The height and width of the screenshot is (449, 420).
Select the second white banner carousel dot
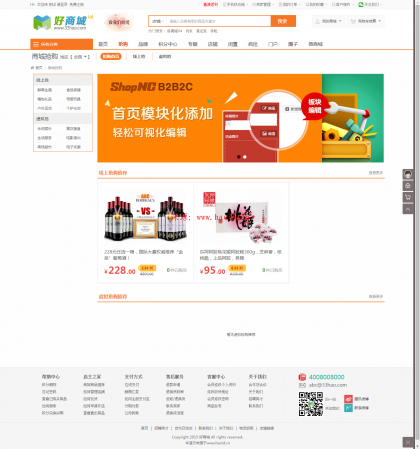pos(245,157)
